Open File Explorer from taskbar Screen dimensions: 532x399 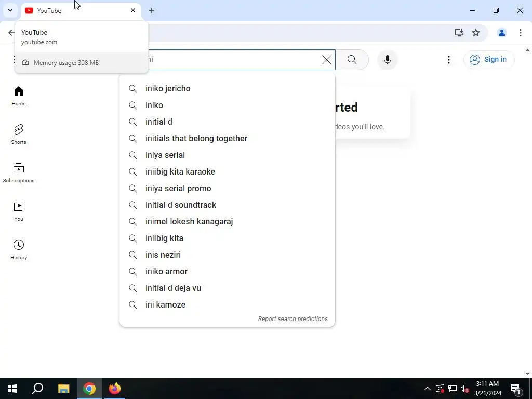[x=63, y=389]
